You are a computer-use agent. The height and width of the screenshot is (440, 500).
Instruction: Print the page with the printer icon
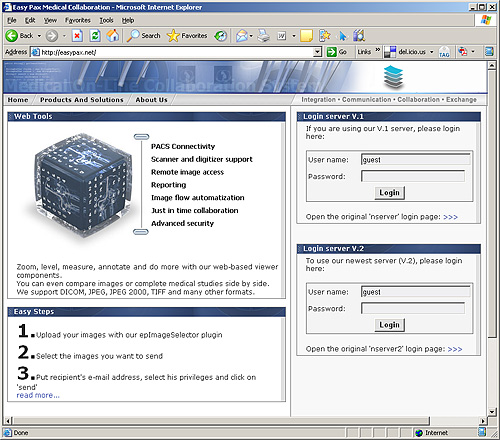(264, 36)
